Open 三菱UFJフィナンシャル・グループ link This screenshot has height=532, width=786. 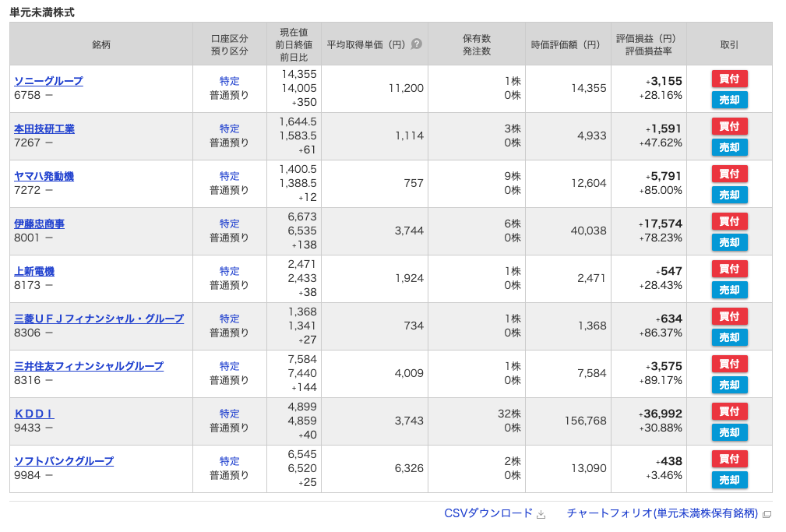[99, 319]
